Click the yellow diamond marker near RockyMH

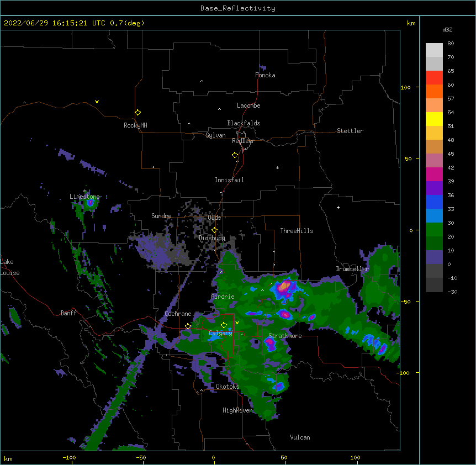click(137, 113)
